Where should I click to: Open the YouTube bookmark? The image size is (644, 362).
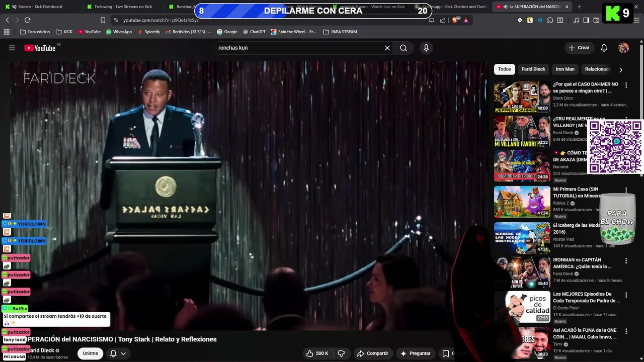tap(89, 32)
